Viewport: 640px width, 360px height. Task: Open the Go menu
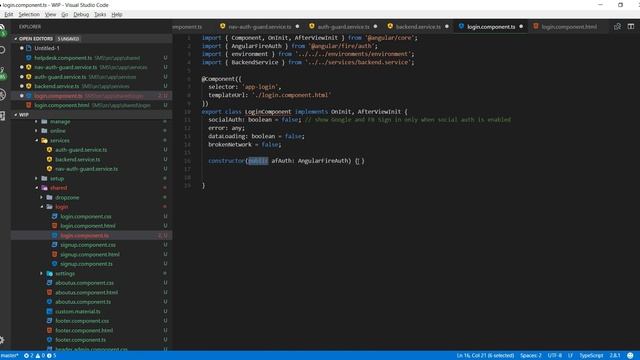64,14
